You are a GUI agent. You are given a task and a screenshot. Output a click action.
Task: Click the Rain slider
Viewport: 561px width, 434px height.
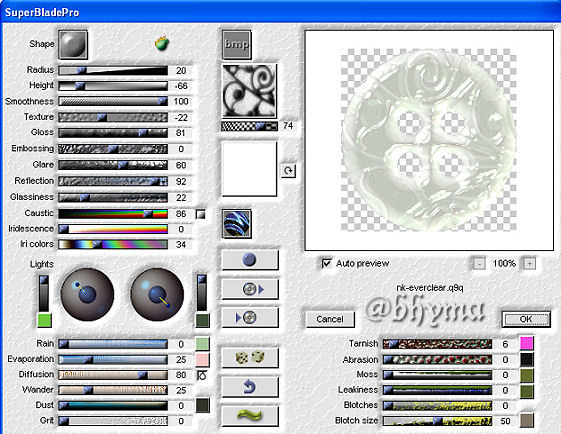(x=113, y=344)
